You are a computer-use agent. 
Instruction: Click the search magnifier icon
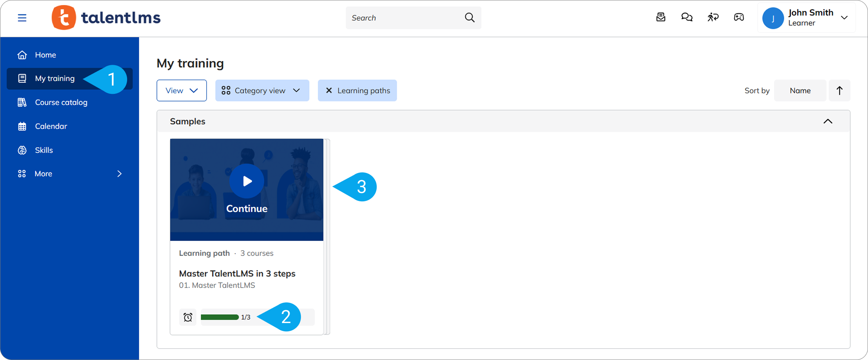pos(469,17)
